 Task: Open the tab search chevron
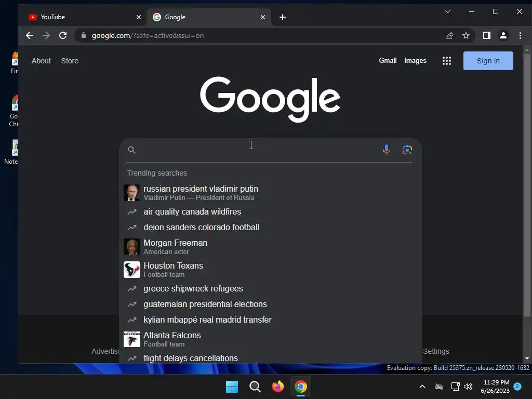[448, 11]
